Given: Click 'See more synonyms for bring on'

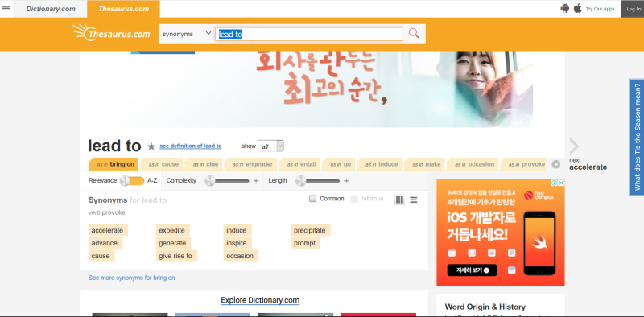Looking at the screenshot, I should 132,278.
